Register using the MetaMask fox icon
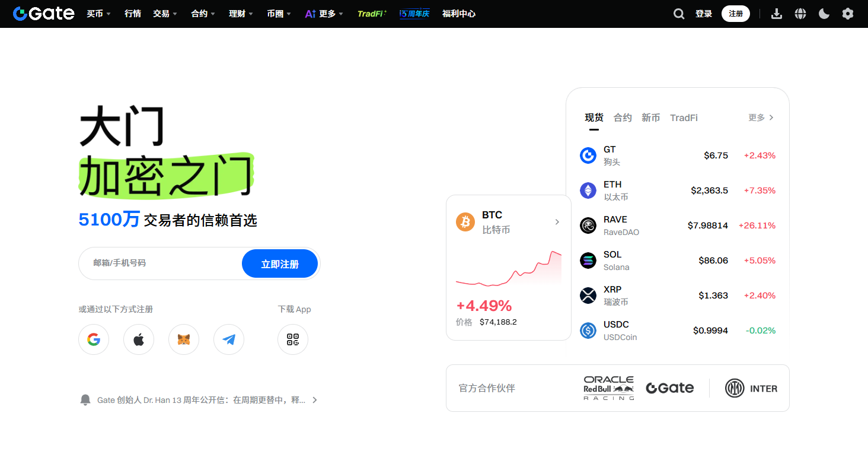Image resolution: width=868 pixels, height=470 pixels. coord(184,339)
